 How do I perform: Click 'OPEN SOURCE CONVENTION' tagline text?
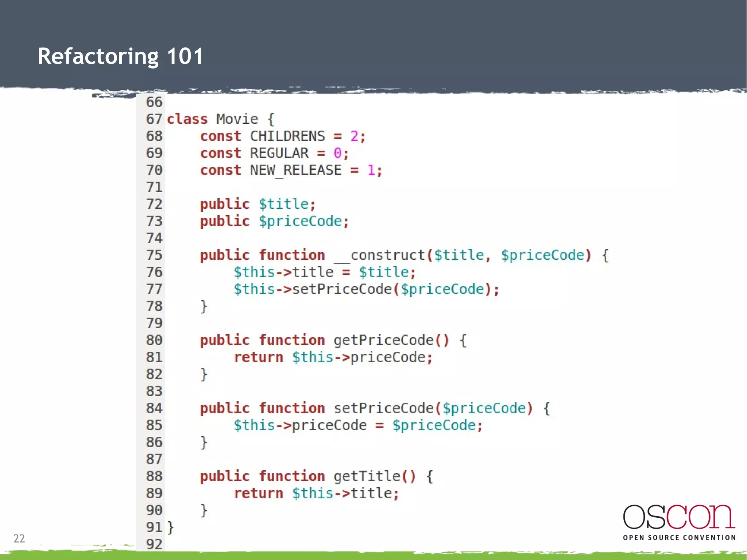click(x=679, y=538)
